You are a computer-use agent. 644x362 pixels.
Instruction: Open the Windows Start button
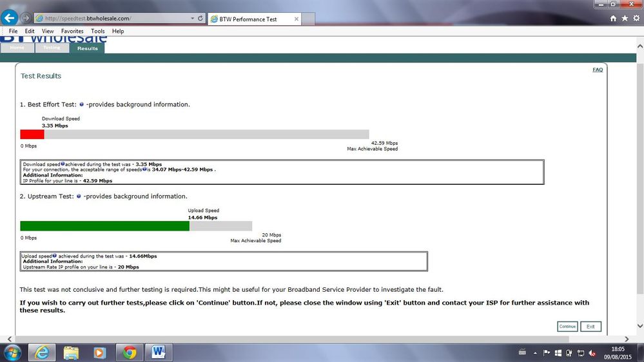[x=12, y=352]
